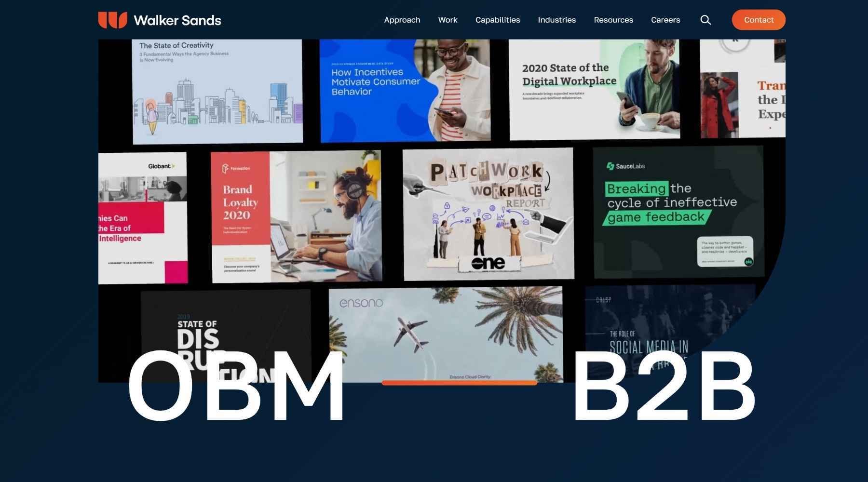Expand the Capabilities navigation menu

point(497,20)
